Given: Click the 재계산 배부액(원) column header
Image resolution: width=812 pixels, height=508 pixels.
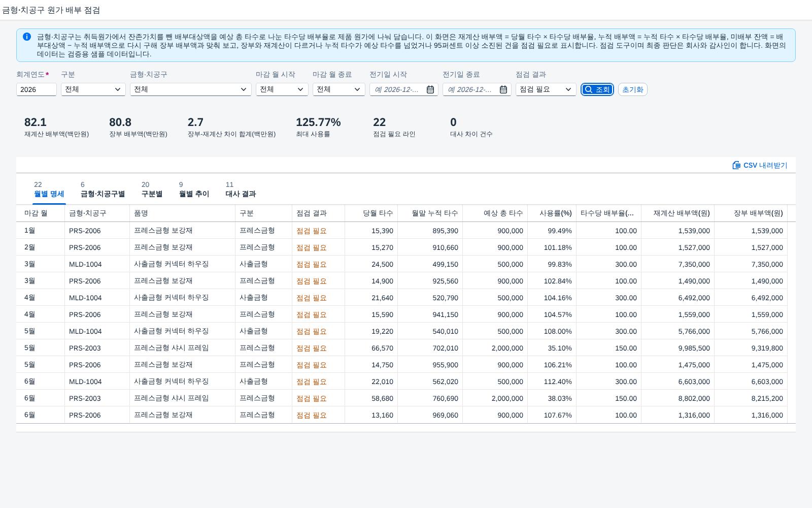Looking at the screenshot, I should (678, 213).
